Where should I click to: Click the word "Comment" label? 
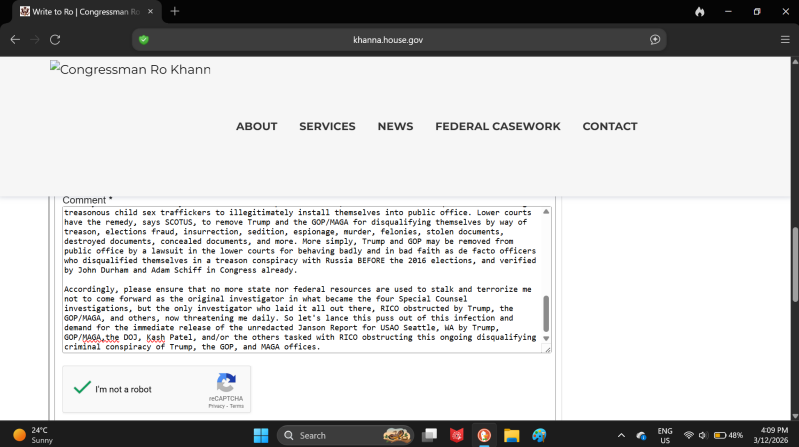(x=84, y=200)
